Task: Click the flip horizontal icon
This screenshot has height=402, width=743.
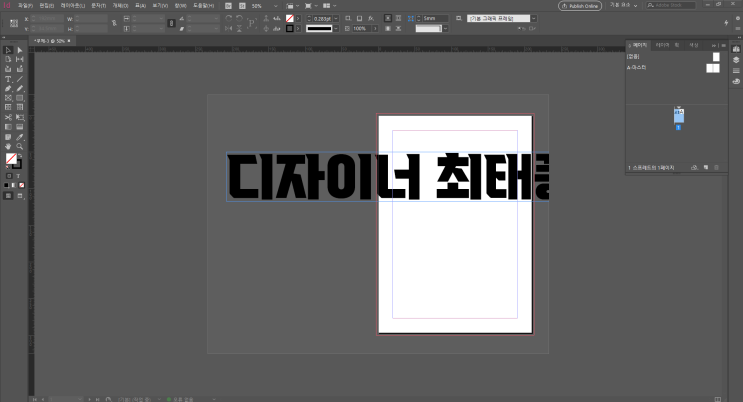Action: pos(228,28)
